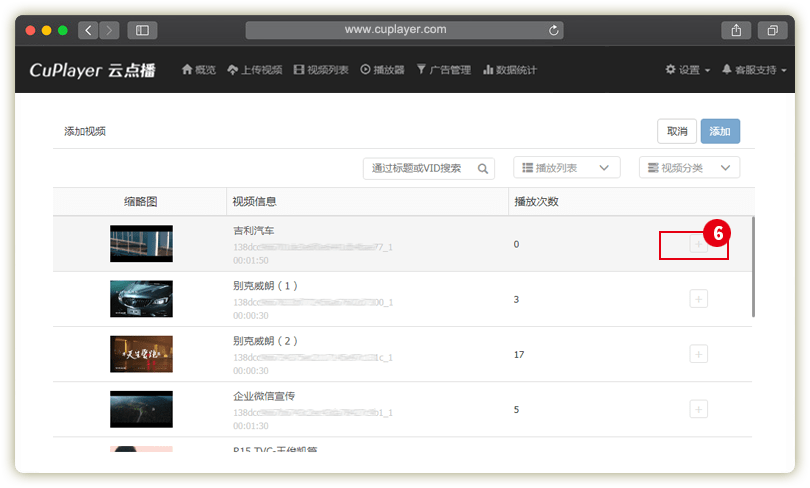Click the plus icon for 吉利汽车 video

pyautogui.click(x=698, y=244)
